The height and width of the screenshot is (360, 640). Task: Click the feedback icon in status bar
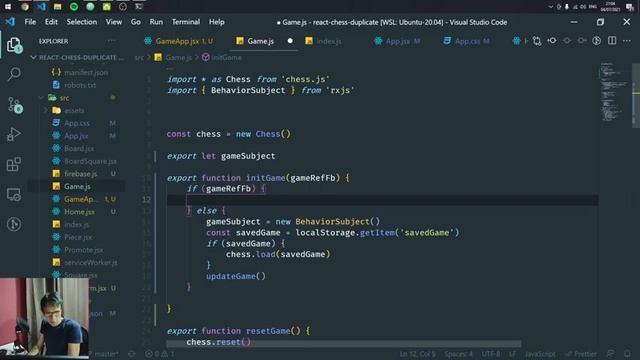[x=611, y=353]
